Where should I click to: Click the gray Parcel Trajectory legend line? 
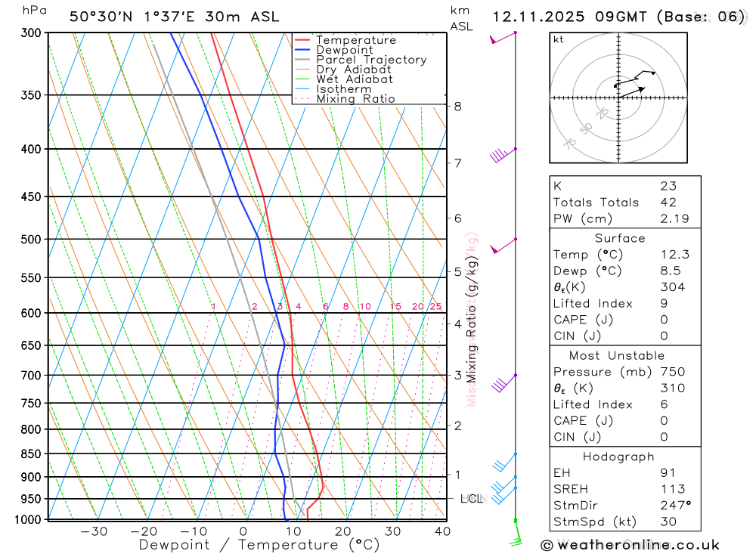click(x=302, y=60)
